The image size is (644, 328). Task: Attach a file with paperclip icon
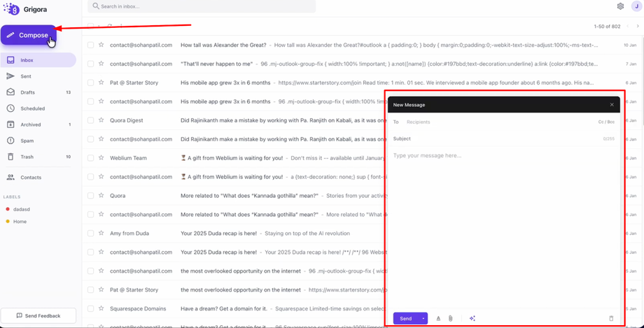coord(450,318)
